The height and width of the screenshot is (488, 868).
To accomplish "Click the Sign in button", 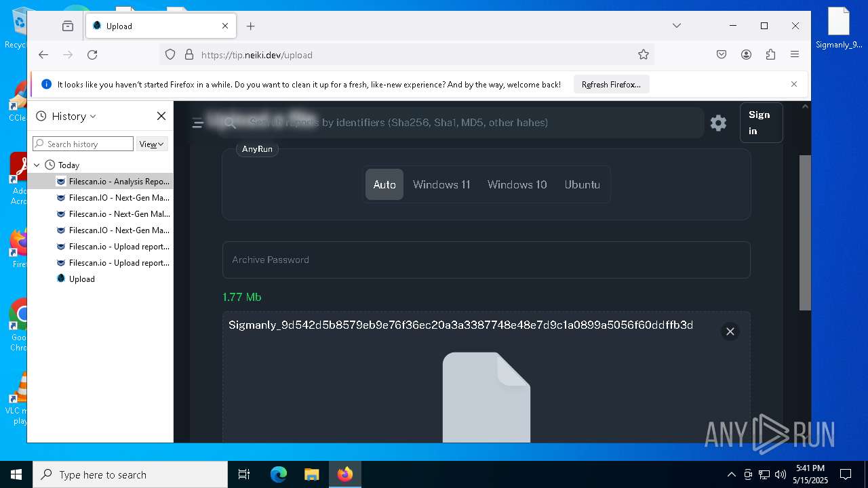I will pos(761,123).
